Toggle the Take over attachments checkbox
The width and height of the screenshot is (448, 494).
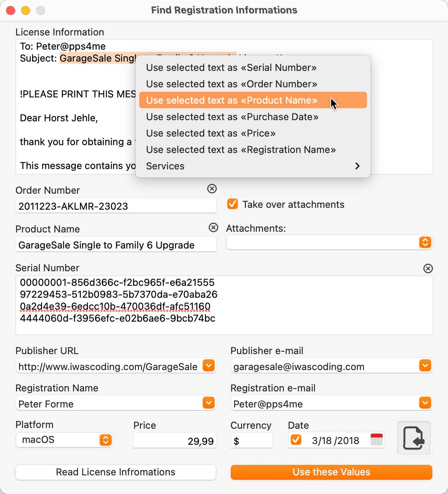[x=233, y=204]
